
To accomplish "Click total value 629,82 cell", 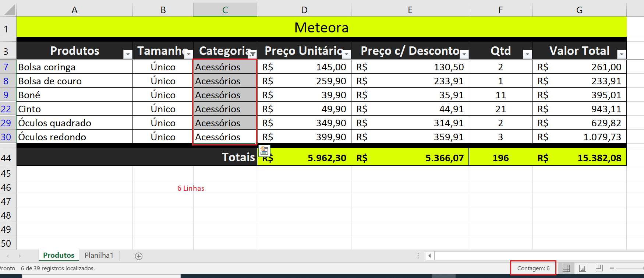I will [579, 123].
